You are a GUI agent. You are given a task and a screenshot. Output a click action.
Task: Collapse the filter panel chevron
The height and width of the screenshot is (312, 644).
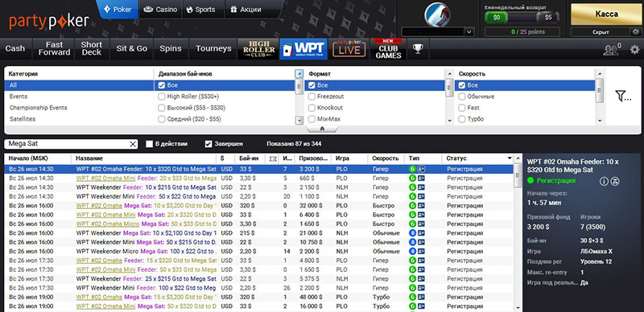click(x=322, y=129)
